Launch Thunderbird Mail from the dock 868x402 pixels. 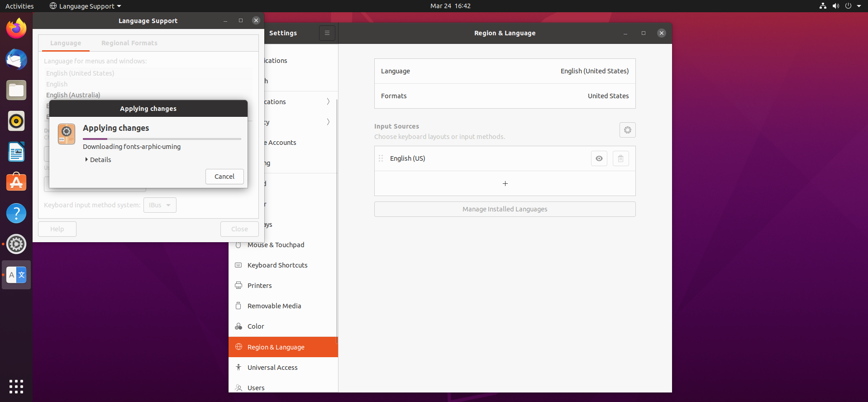[16, 59]
